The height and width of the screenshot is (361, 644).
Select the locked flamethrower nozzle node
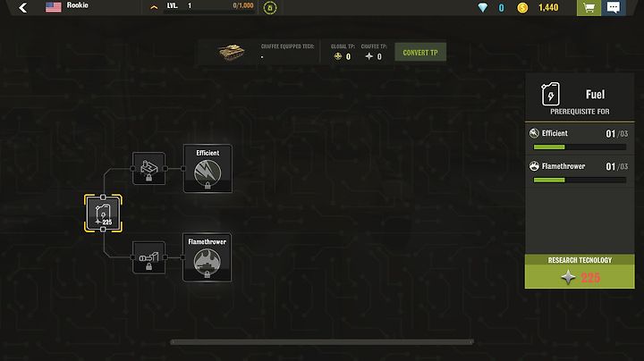pos(149,257)
